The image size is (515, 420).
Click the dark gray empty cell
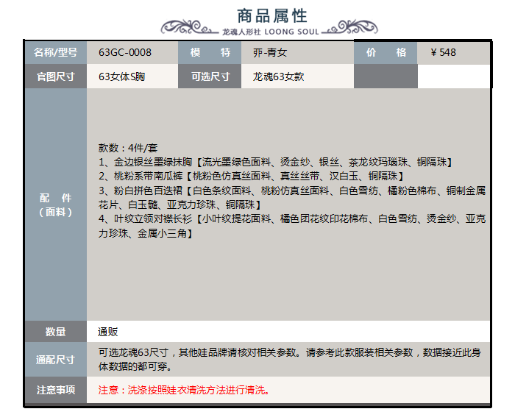pos(386,76)
